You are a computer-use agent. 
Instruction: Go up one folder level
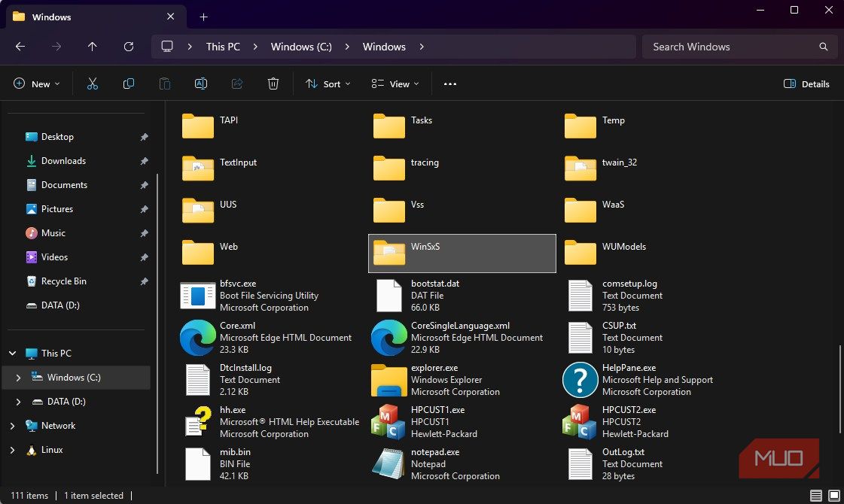pos(93,47)
